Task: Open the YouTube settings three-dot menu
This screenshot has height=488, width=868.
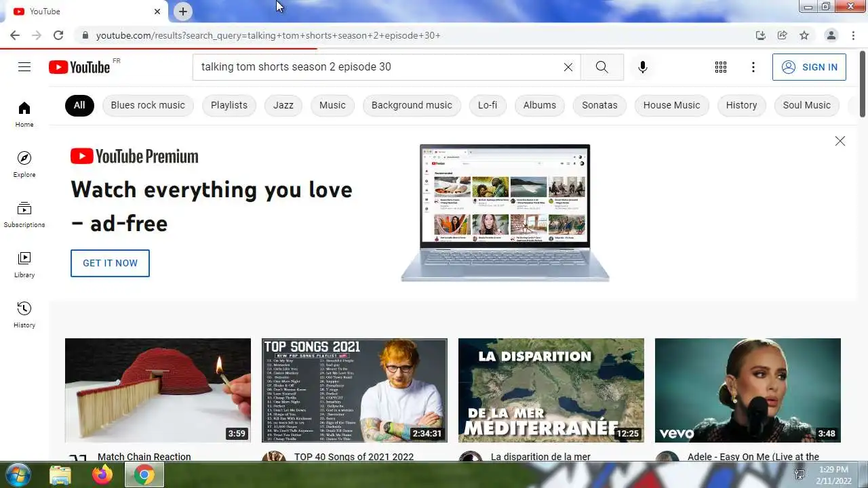Action: click(753, 66)
